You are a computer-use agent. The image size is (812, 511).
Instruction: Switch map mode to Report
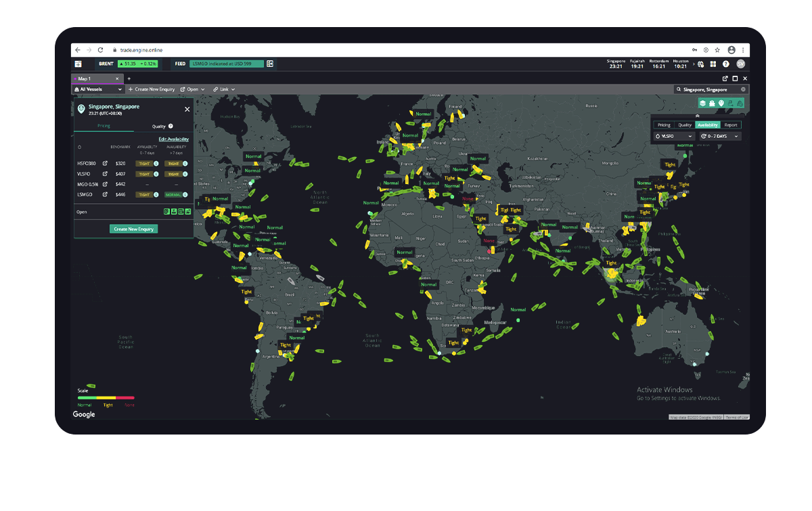click(731, 125)
